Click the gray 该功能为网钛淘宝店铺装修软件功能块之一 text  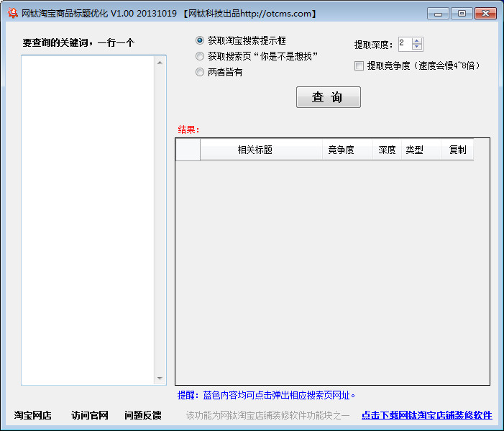point(267,416)
